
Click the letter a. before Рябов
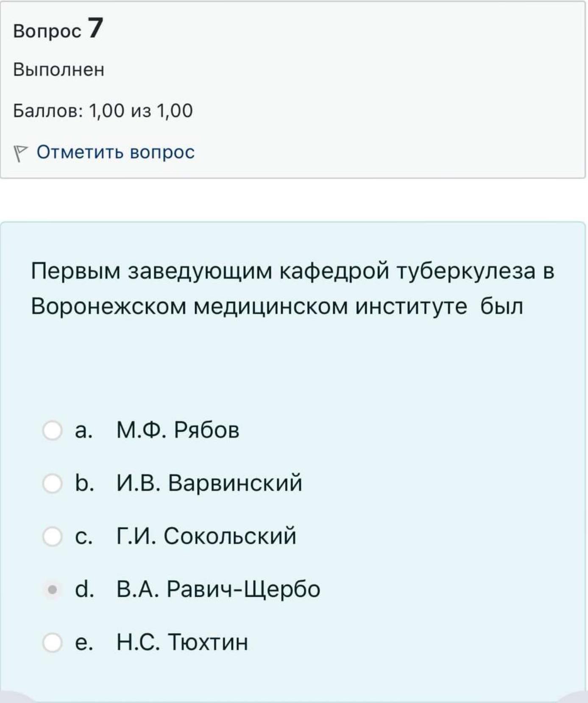(x=84, y=431)
